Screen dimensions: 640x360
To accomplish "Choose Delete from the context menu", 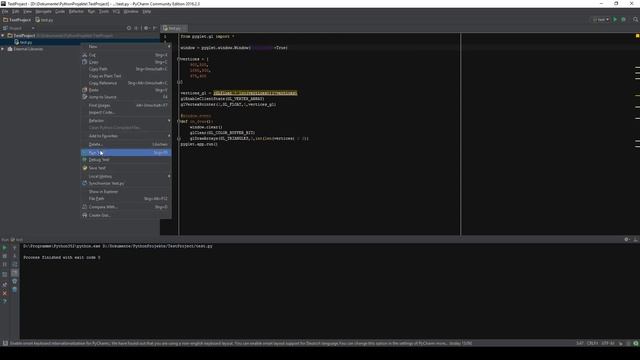I will [126, 144].
